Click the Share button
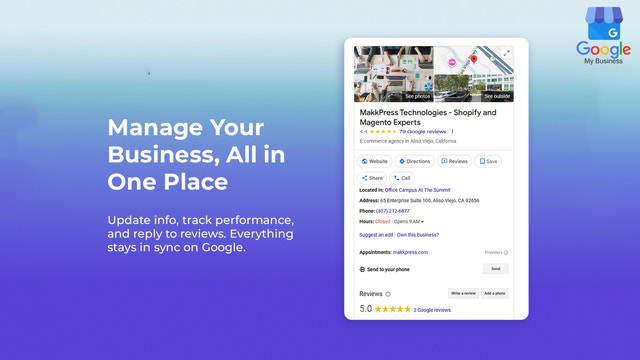This screenshot has height=360, width=640. click(x=372, y=178)
